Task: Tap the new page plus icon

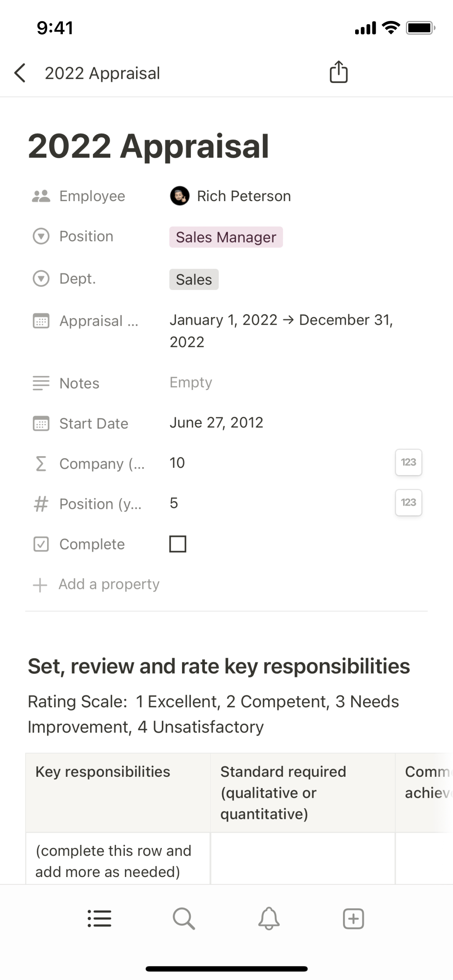Action: (x=353, y=919)
